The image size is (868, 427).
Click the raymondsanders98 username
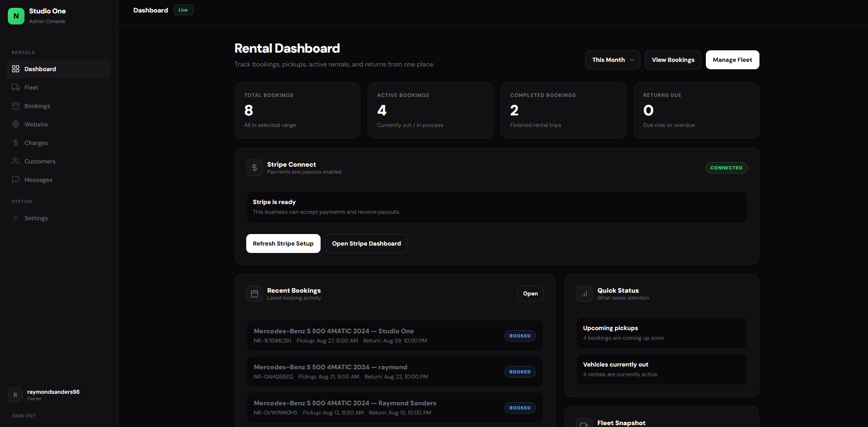pyautogui.click(x=53, y=392)
